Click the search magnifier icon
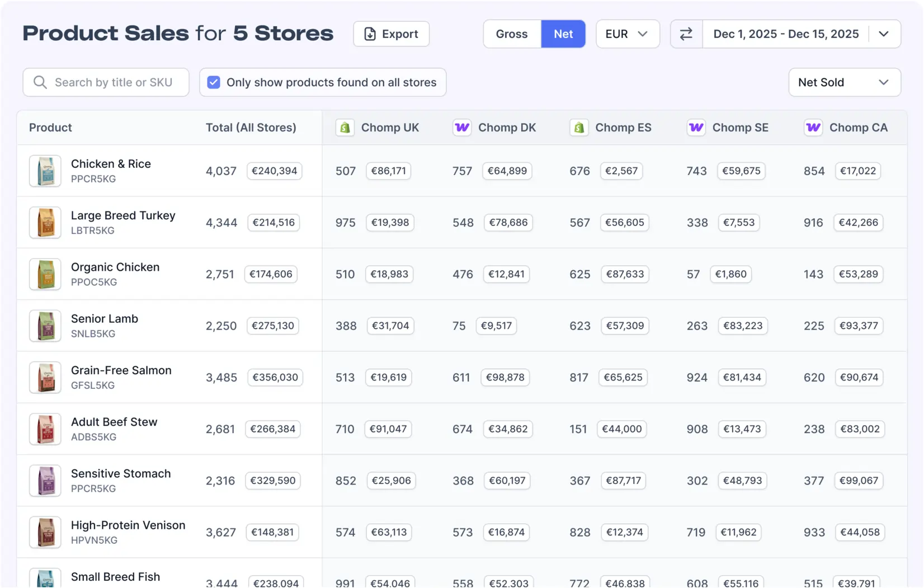The image size is (924, 588). (x=40, y=82)
